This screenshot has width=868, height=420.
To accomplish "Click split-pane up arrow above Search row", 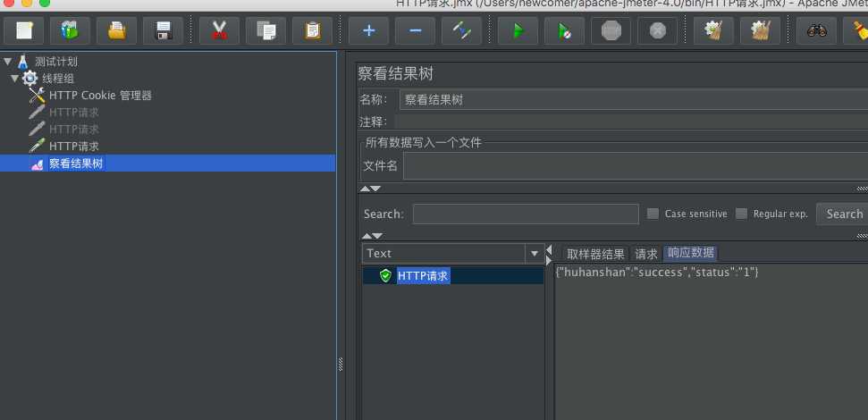I will click(x=366, y=189).
